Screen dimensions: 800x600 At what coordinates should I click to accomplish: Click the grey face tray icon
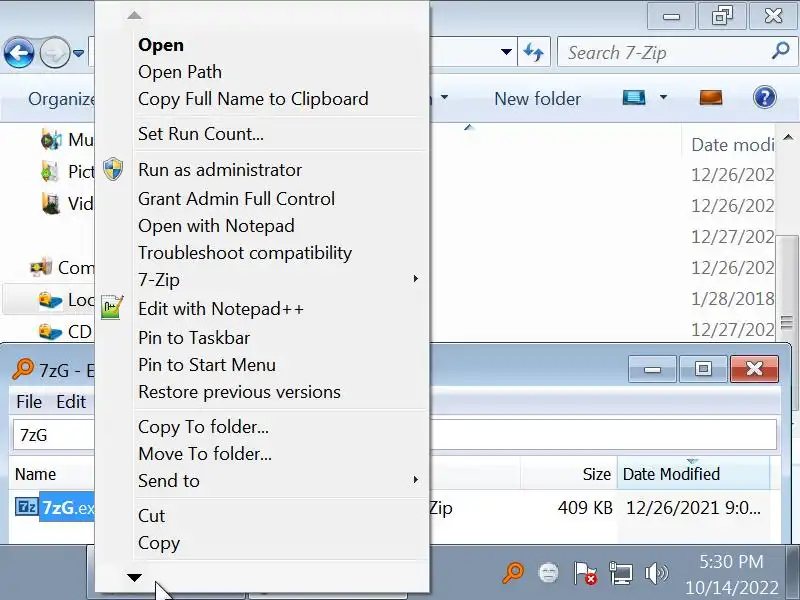tap(548, 572)
